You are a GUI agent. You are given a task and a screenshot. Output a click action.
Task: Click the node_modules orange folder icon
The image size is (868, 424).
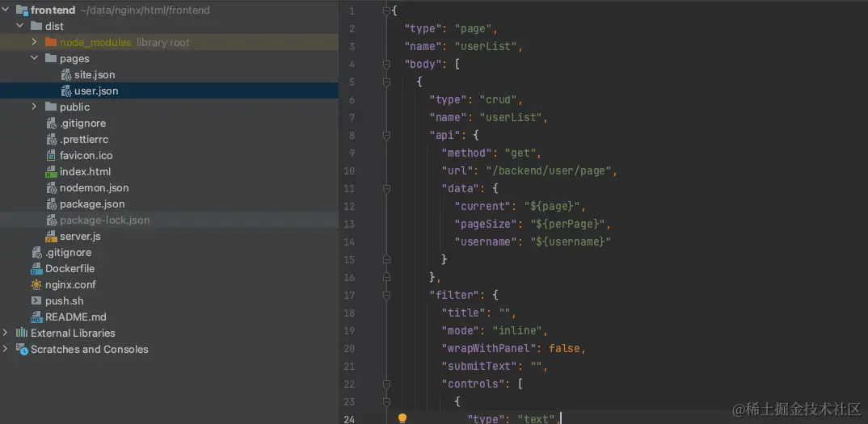click(x=51, y=42)
